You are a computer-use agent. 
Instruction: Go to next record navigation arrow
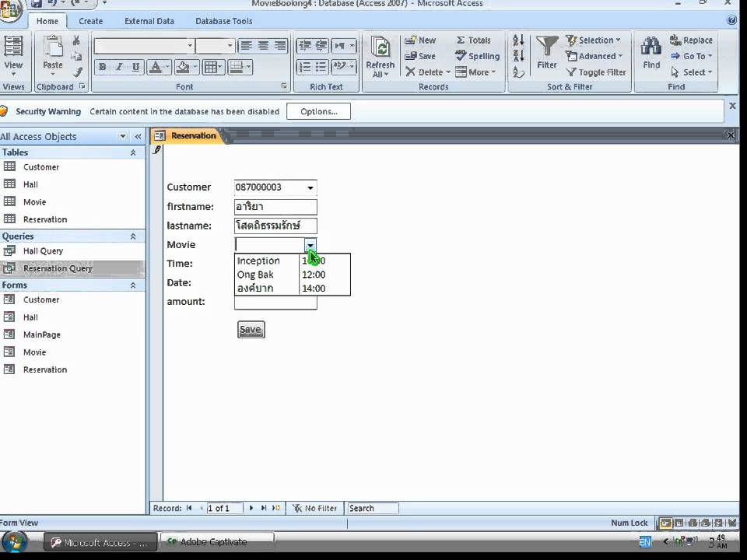tap(251, 508)
